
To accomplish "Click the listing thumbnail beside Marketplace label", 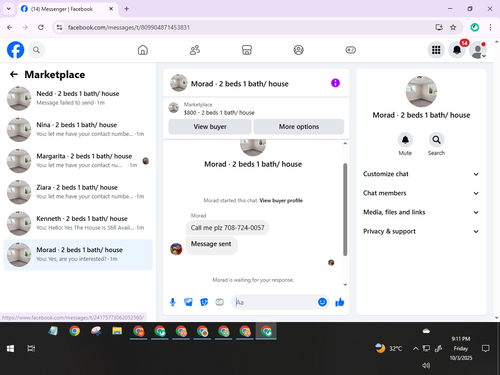I will (x=174, y=108).
